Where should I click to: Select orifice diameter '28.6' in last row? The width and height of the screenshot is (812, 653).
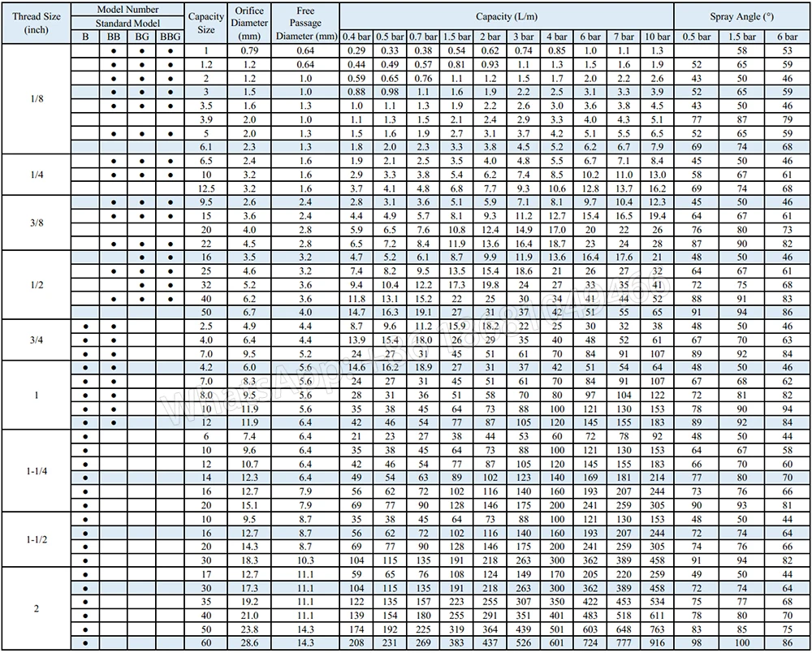(249, 642)
